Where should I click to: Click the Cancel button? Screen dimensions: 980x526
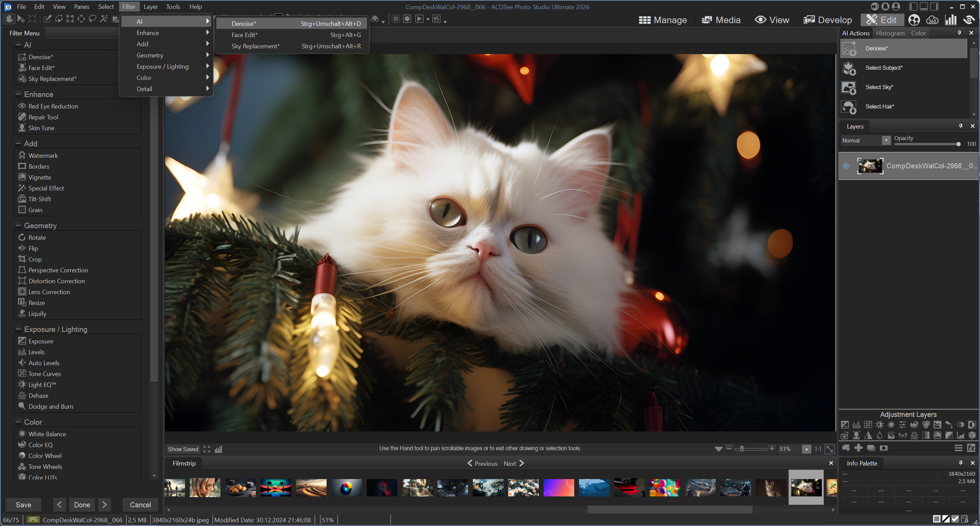(140, 505)
